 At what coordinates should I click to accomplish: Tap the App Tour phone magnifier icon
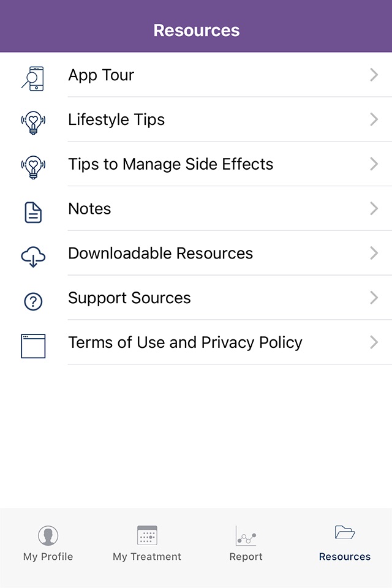pos(33,78)
